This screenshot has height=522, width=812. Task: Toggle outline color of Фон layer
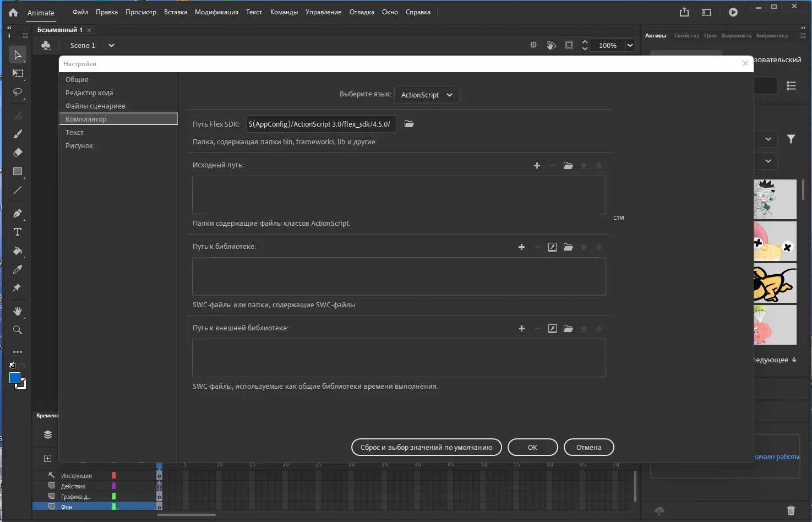[x=114, y=507]
